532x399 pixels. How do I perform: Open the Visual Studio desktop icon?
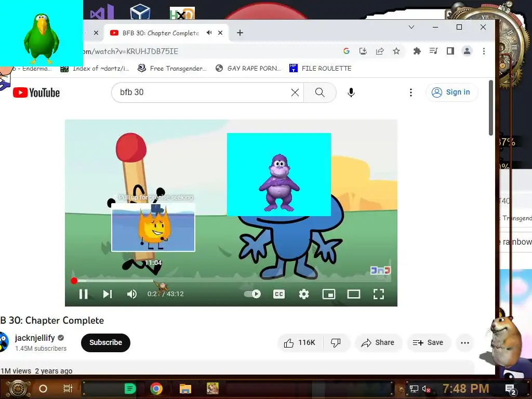(102, 12)
